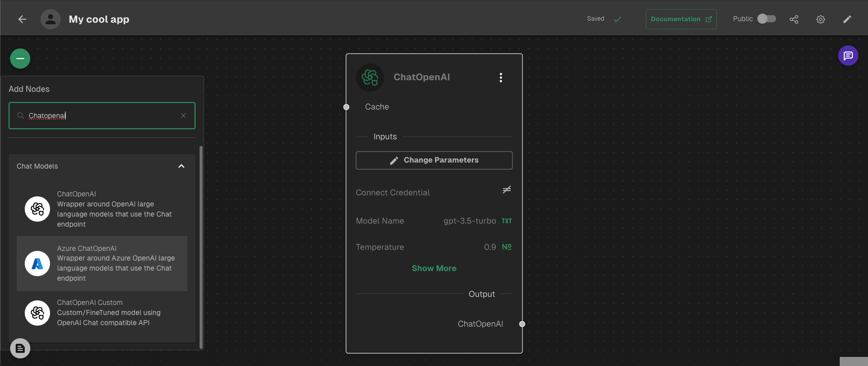Viewport: 868px width, 366px height.
Task: Click the back arrow icon
Action: click(22, 19)
